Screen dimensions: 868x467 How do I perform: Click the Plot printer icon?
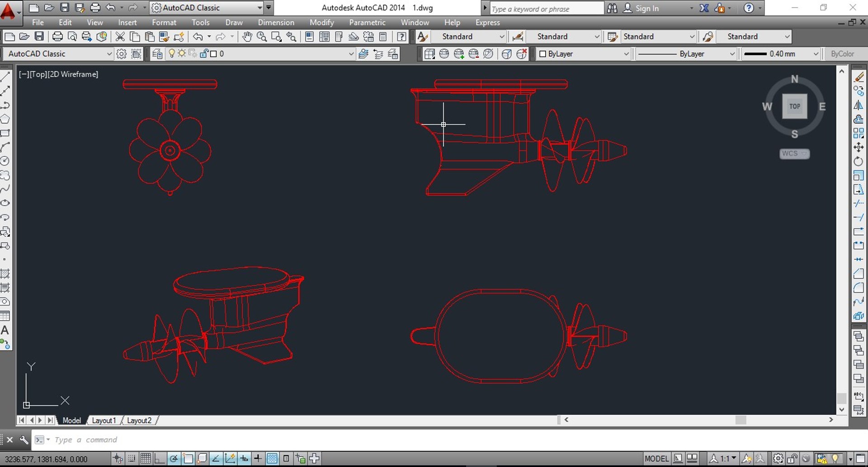(x=57, y=37)
